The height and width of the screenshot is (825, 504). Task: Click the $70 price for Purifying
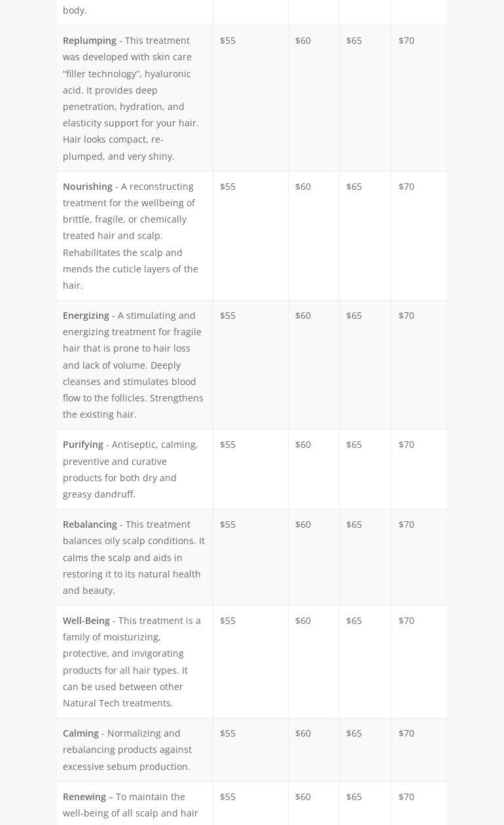(x=406, y=445)
